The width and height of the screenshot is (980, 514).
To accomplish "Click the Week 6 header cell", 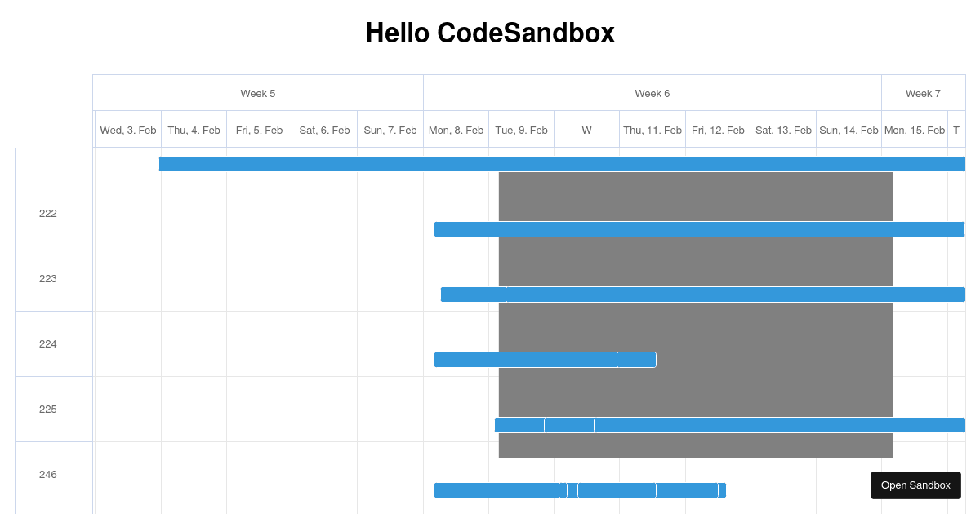I will coord(653,93).
